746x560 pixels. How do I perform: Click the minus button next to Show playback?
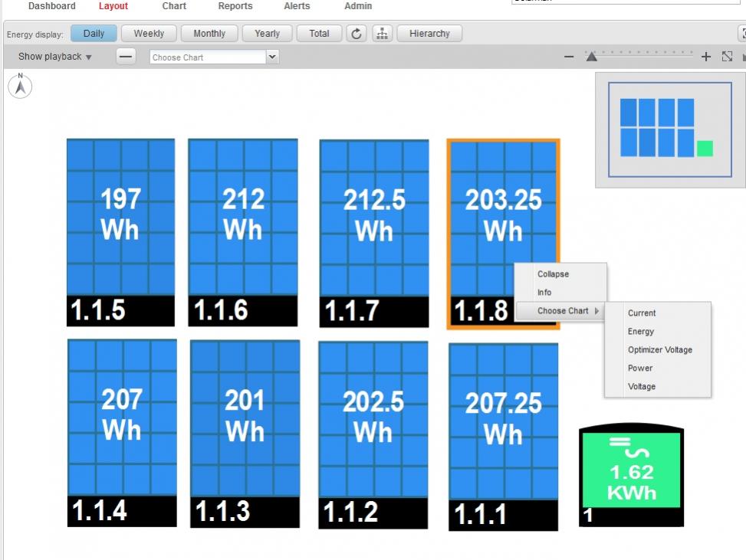pos(127,57)
